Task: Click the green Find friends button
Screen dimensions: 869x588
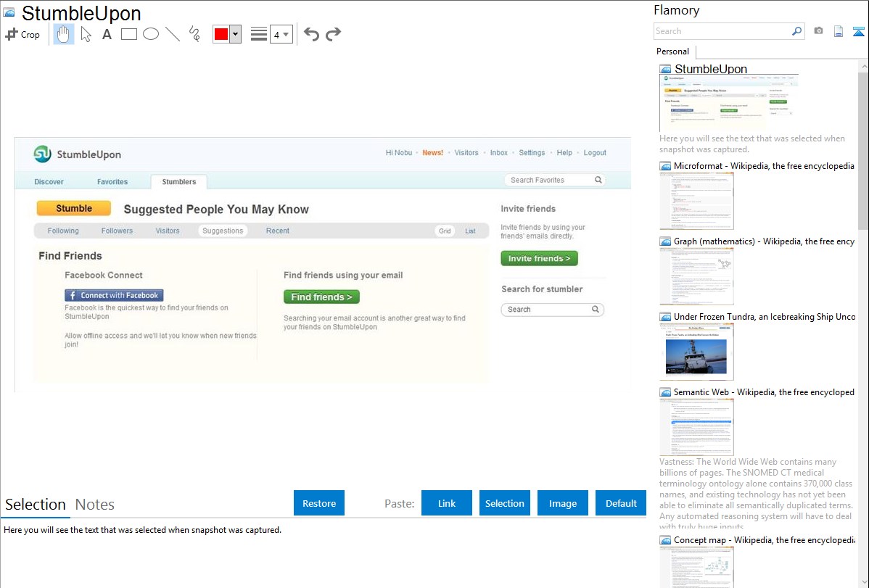Action: (x=321, y=297)
